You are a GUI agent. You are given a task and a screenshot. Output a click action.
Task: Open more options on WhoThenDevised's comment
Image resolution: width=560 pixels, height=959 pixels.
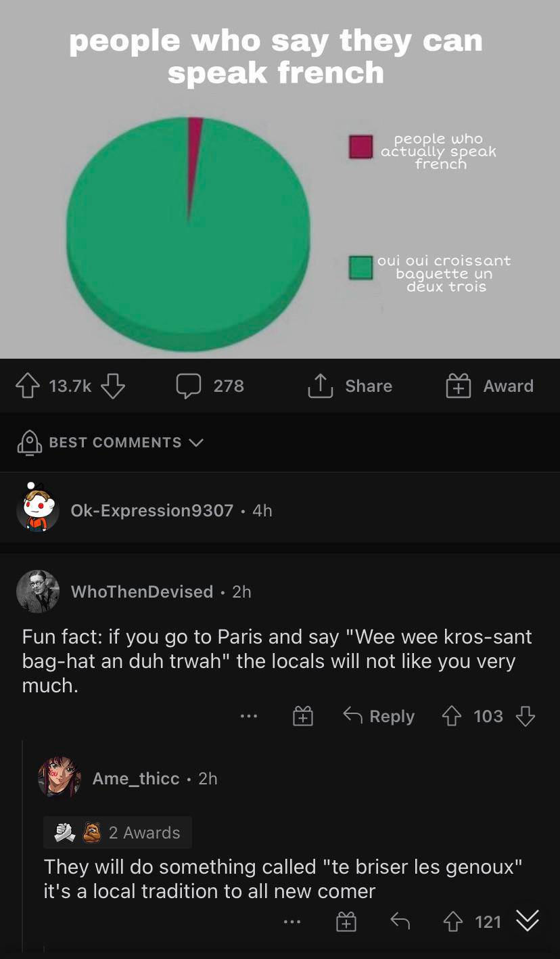point(248,716)
